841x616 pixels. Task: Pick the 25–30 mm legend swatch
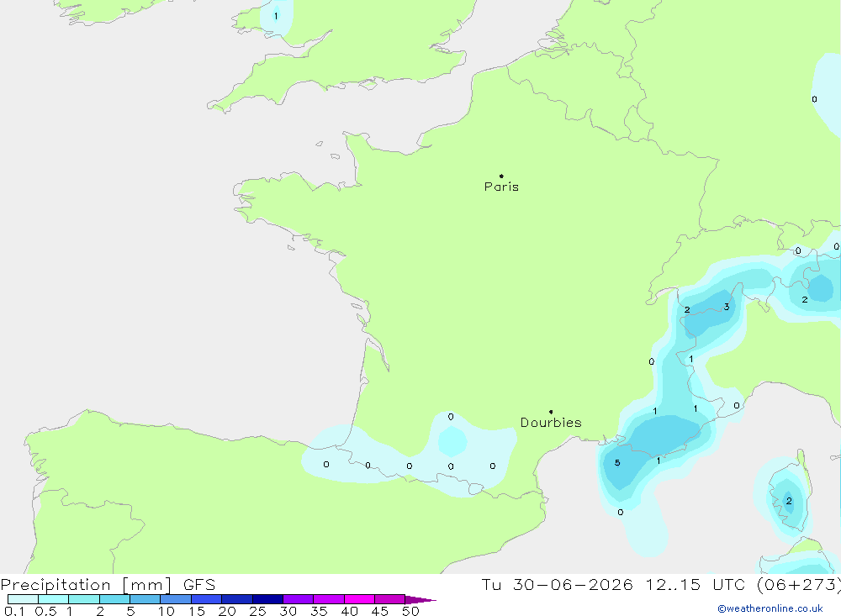267,599
